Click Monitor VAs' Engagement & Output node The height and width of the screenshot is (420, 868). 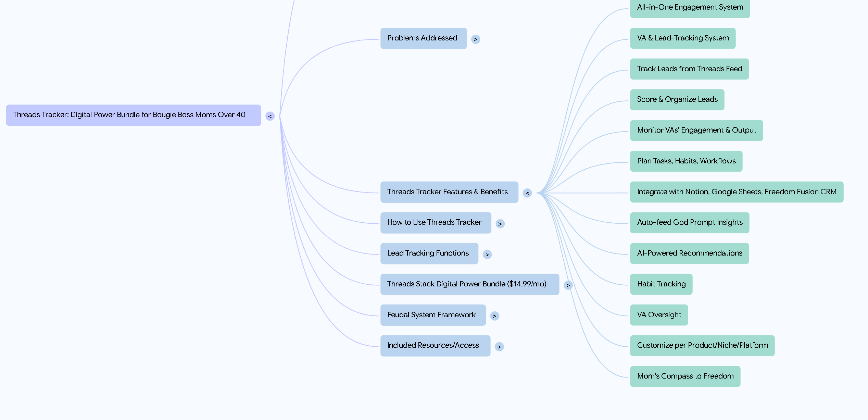pyautogui.click(x=696, y=131)
